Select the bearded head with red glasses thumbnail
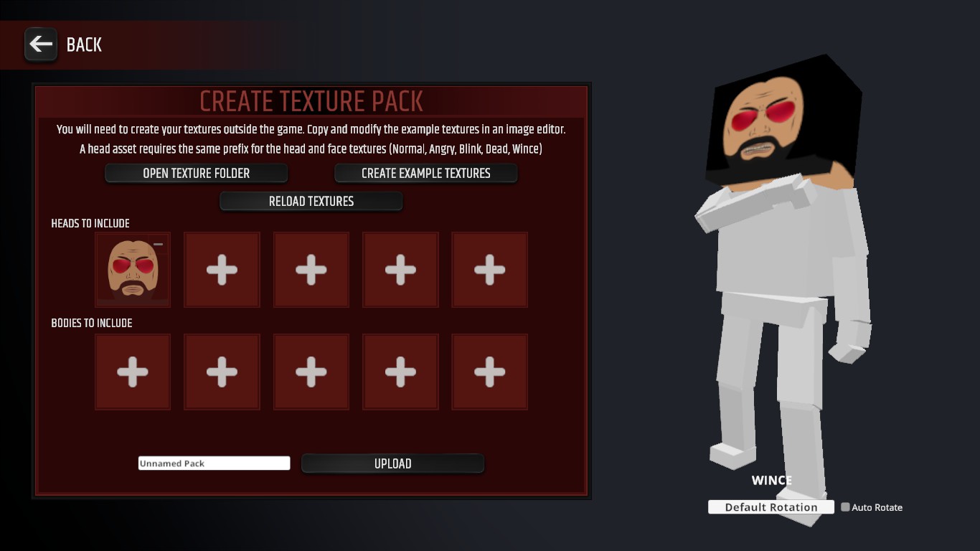Viewport: 980px width, 551px height. click(x=133, y=270)
